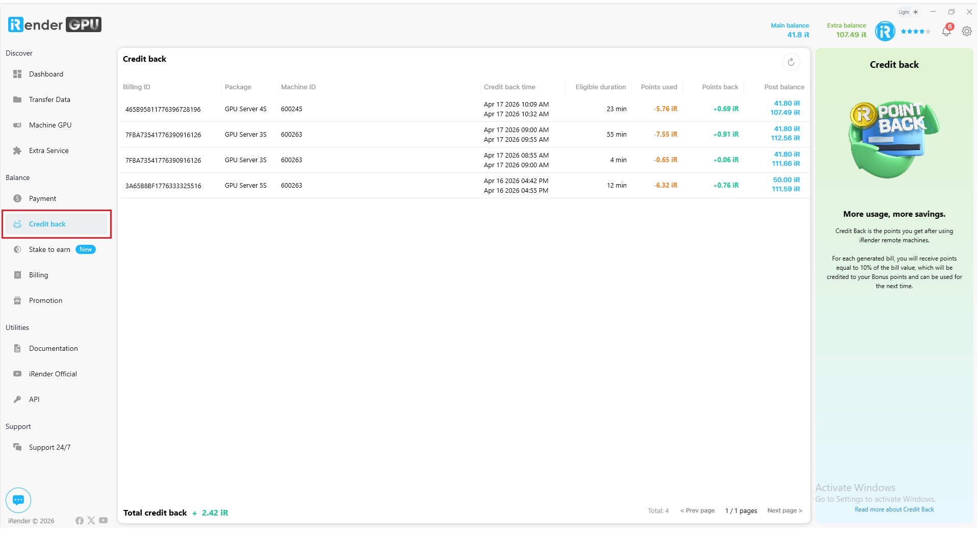
Task: Open the live chat bubble icon
Action: click(x=18, y=500)
